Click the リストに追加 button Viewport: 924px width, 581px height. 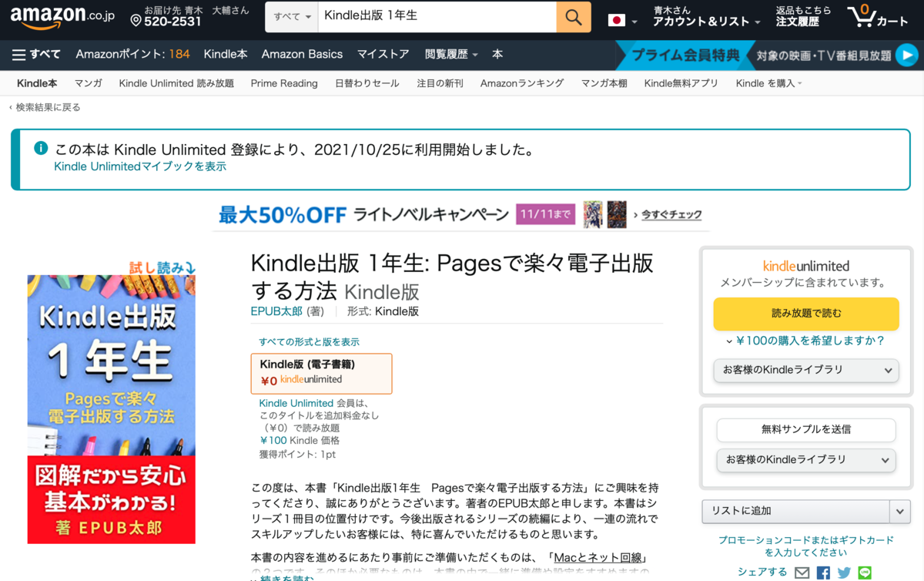pos(795,511)
